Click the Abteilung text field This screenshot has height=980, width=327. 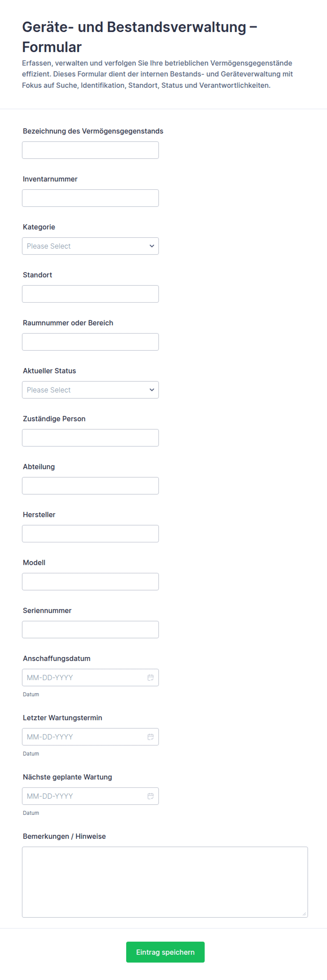tap(90, 486)
